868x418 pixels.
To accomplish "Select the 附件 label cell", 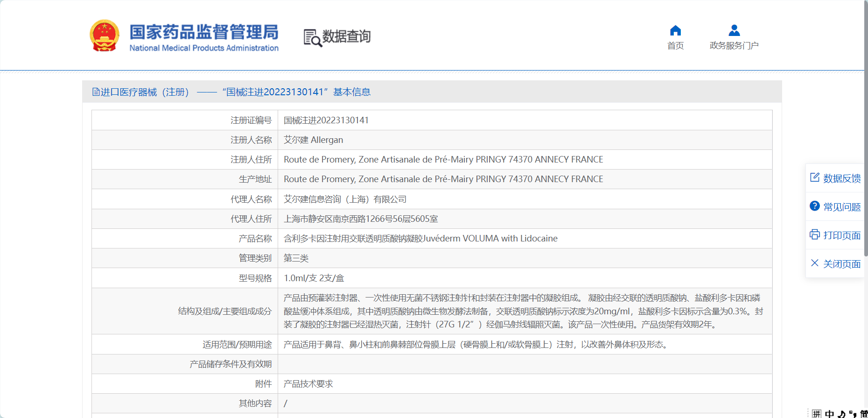I will [x=185, y=383].
